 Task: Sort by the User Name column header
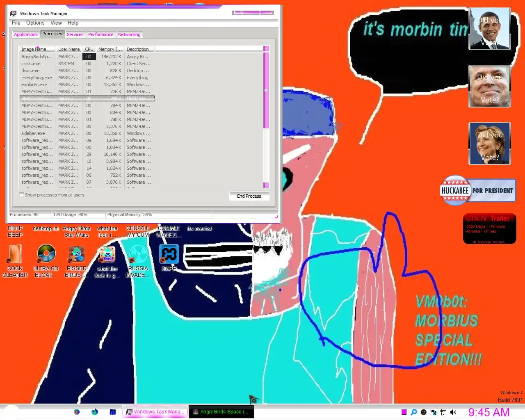[69, 49]
